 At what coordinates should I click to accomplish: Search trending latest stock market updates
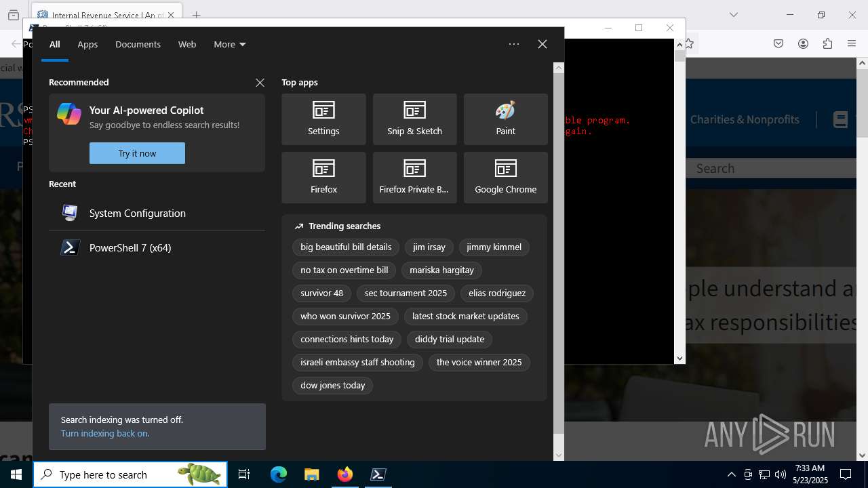click(465, 317)
